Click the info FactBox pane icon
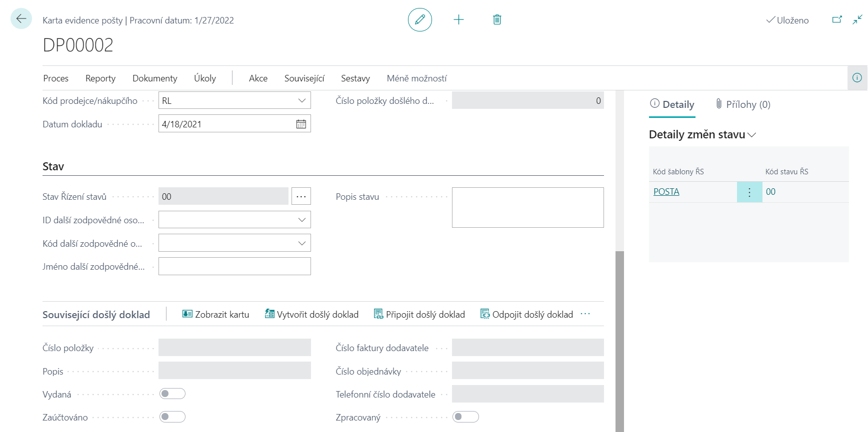This screenshot has height=432, width=868. pos(857,78)
